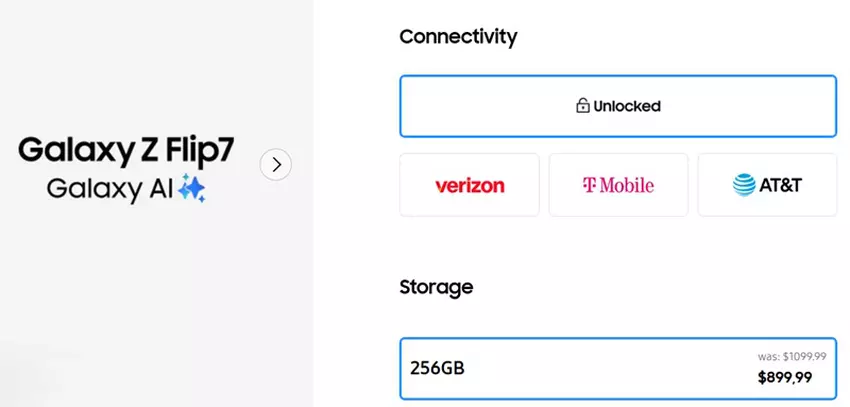
Task: Click the AT&T globe logo
Action: click(743, 185)
